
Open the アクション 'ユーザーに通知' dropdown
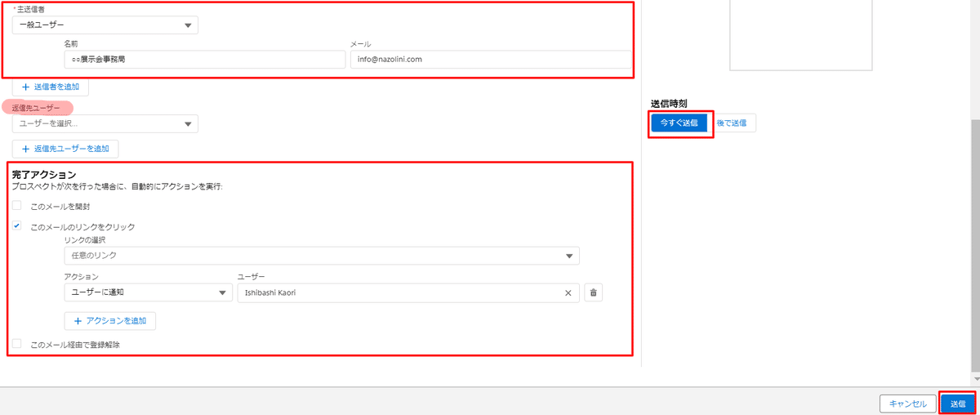pyautogui.click(x=149, y=293)
